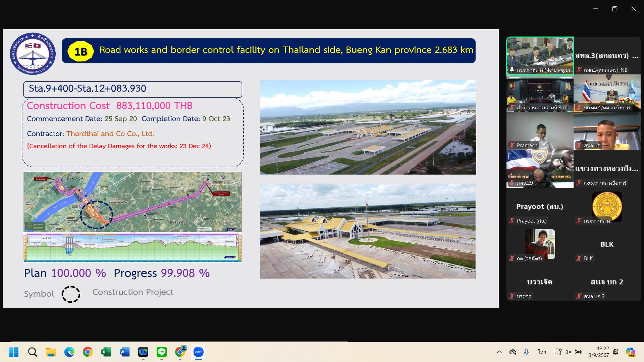Toggle the muted speaker volume icon
The width and height of the screenshot is (644, 362).
[x=568, y=352]
